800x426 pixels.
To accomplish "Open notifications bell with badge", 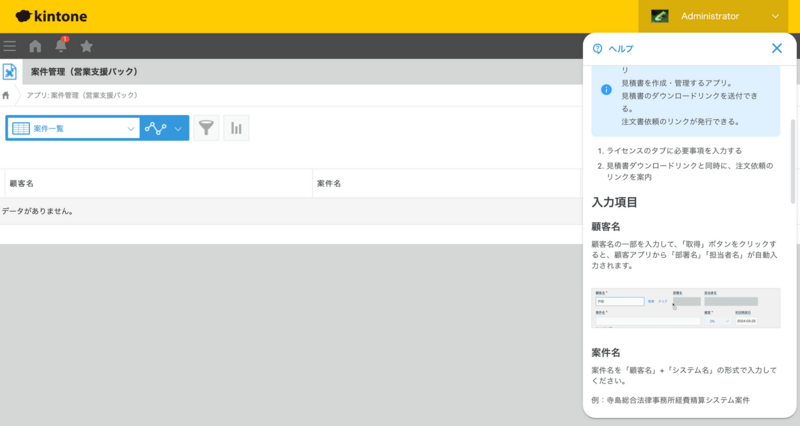I will 61,46.
